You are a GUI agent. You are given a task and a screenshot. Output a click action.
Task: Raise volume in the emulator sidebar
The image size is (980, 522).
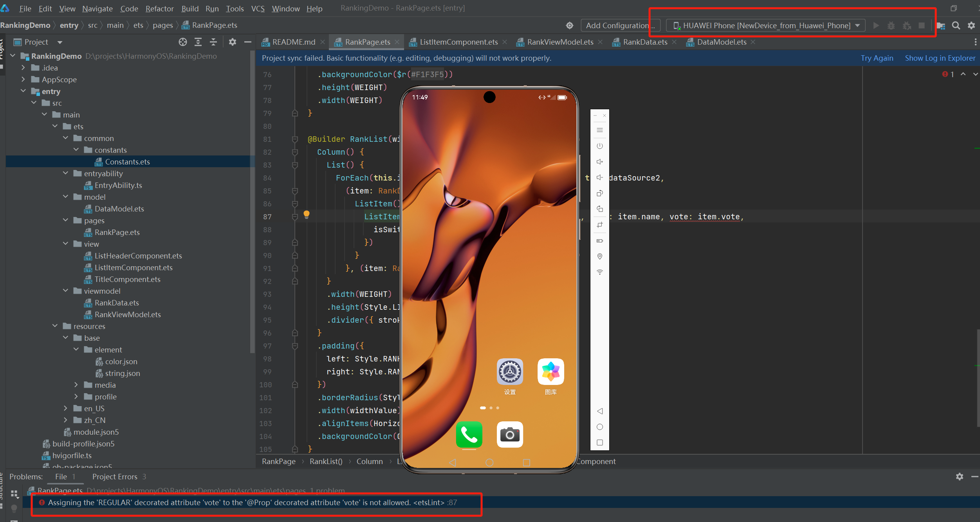[599, 162]
